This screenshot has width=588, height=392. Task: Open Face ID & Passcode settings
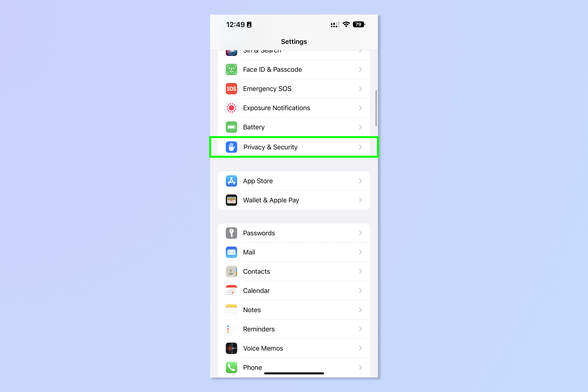point(294,69)
